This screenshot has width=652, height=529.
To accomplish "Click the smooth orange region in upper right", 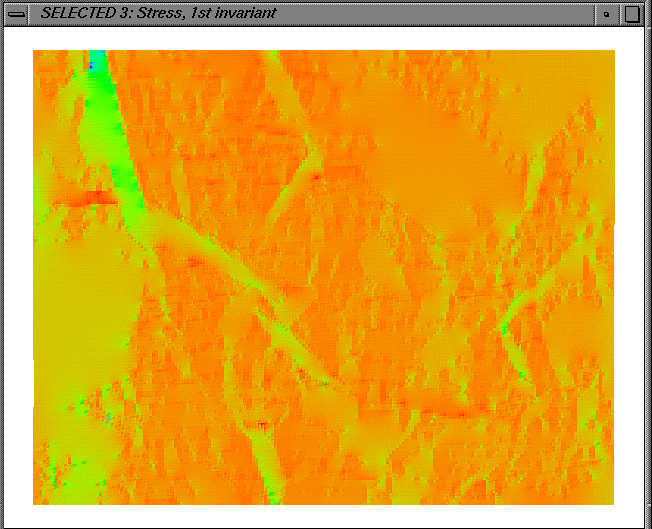I will pyautogui.click(x=420, y=110).
